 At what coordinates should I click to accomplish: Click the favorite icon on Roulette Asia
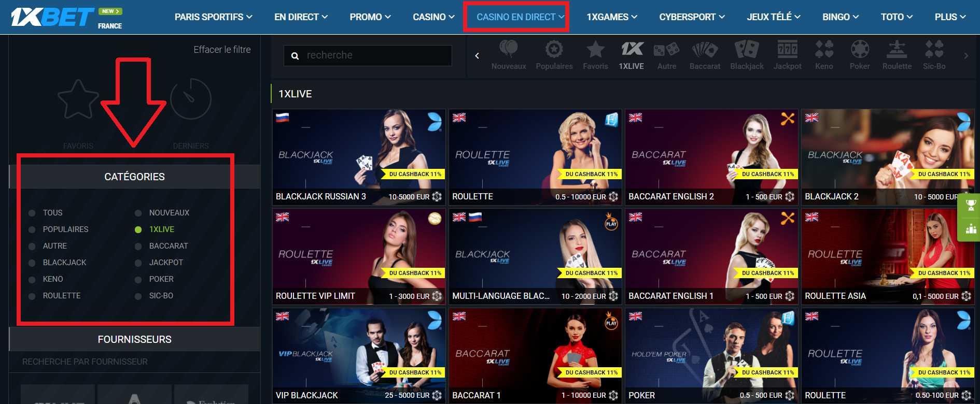pyautogui.click(x=966, y=296)
